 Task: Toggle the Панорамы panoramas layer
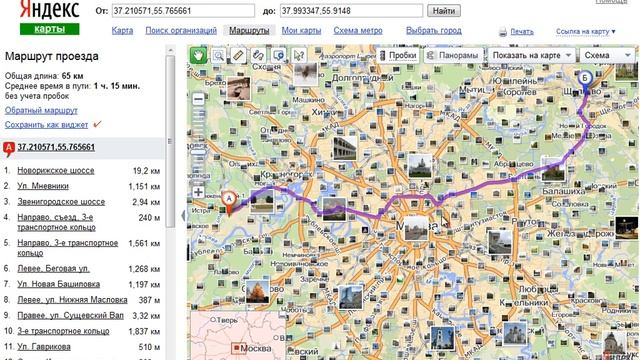pyautogui.click(x=453, y=55)
